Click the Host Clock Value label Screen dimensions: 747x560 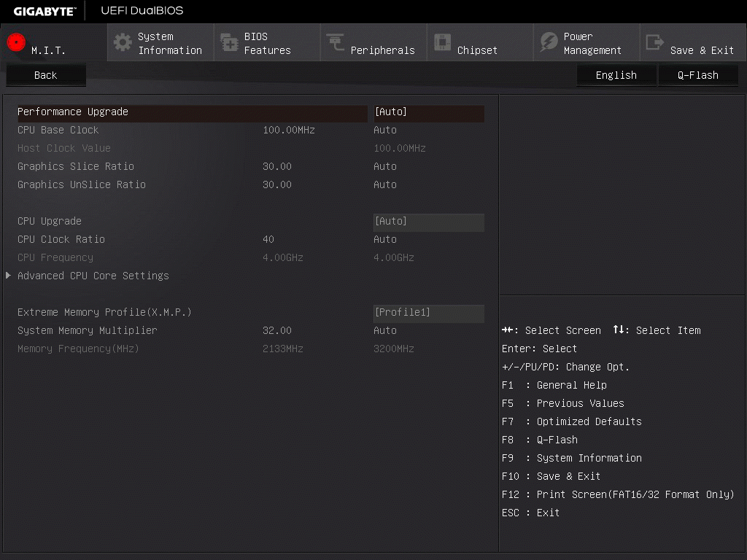tap(64, 148)
